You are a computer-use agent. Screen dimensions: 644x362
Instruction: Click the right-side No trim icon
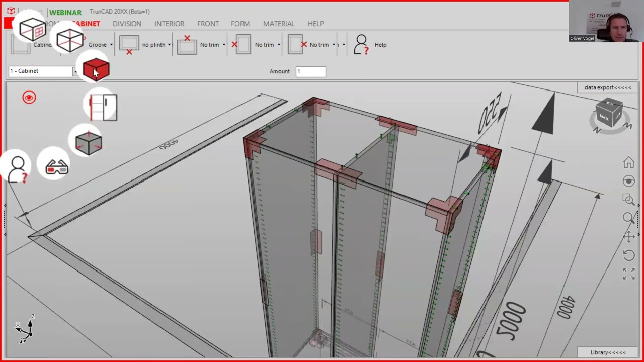[x=297, y=45]
